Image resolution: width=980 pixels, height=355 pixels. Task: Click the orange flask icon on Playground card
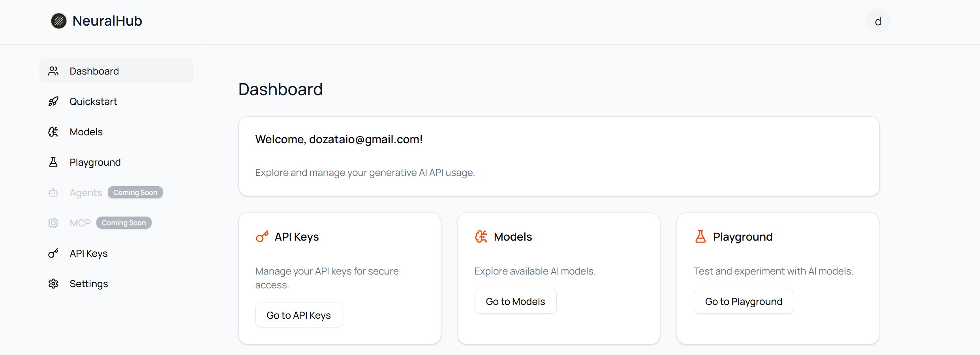pos(700,237)
